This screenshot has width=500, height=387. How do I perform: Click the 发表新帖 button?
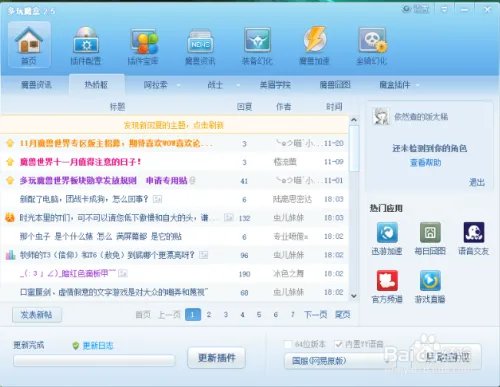point(37,315)
